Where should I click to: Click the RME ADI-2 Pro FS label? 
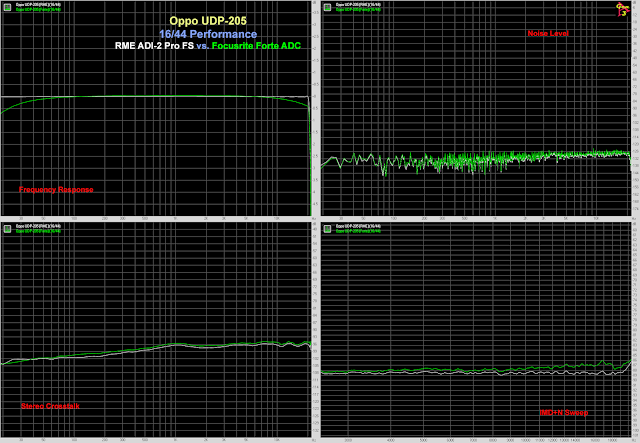pyautogui.click(x=154, y=46)
